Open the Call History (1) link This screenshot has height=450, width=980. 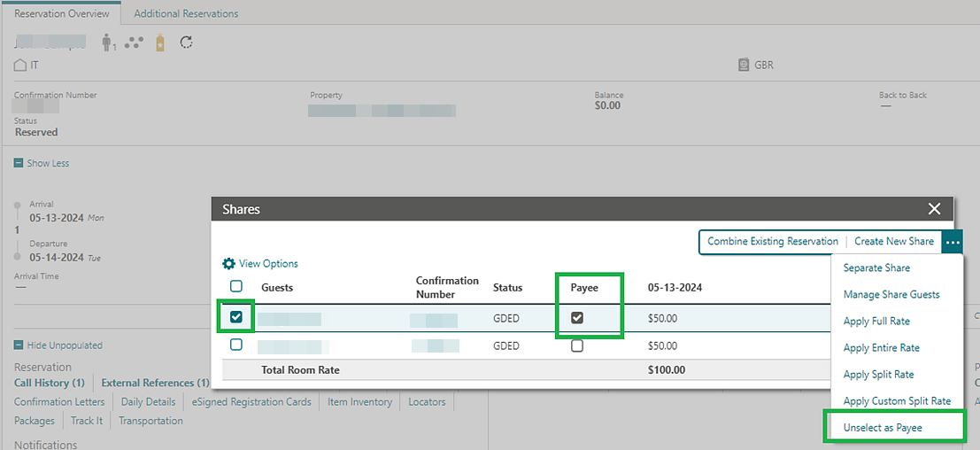50,383
